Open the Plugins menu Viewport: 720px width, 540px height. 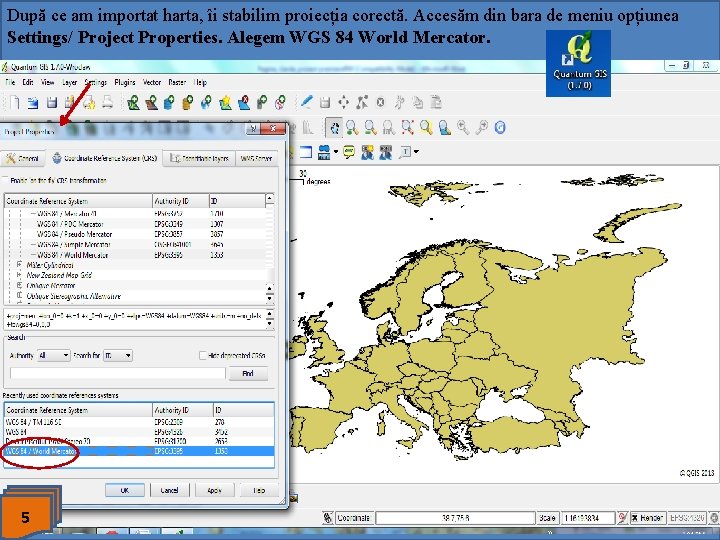point(124,82)
